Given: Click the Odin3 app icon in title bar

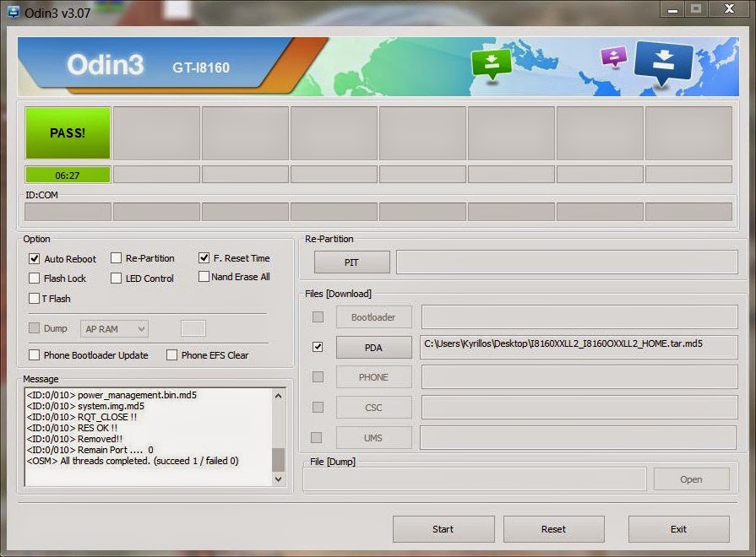Looking at the screenshot, I should pyautogui.click(x=13, y=12).
